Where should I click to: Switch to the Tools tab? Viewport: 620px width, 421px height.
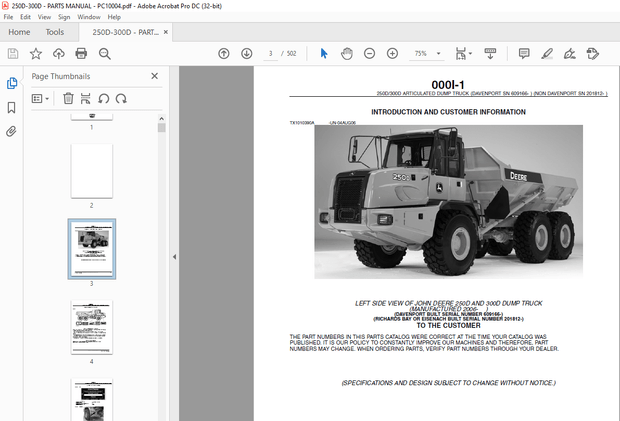click(55, 32)
